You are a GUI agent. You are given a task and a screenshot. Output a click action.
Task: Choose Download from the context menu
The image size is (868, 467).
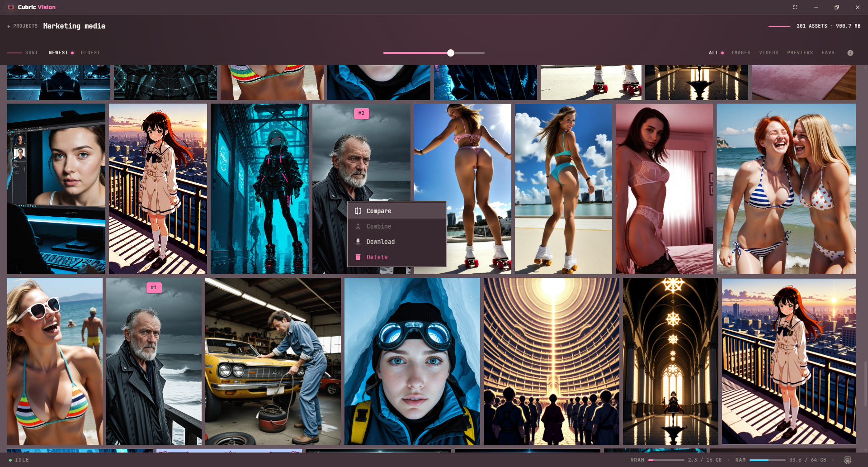397,242
